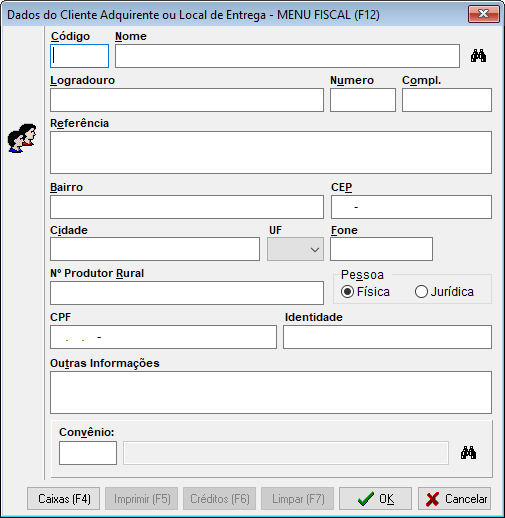Viewport: 505px width, 518px height.
Task: Focus the Identidade field
Action: 387,337
